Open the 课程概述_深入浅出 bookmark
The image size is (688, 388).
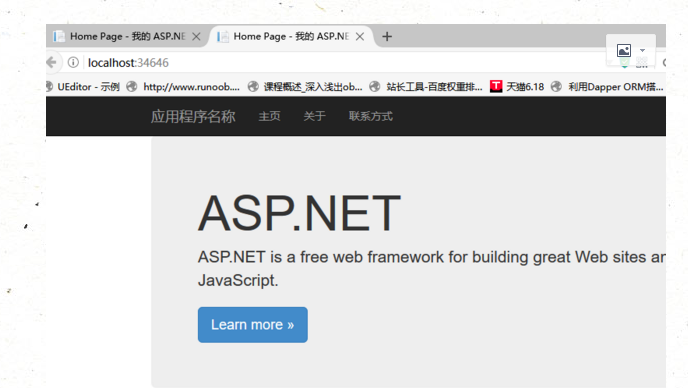click(305, 87)
